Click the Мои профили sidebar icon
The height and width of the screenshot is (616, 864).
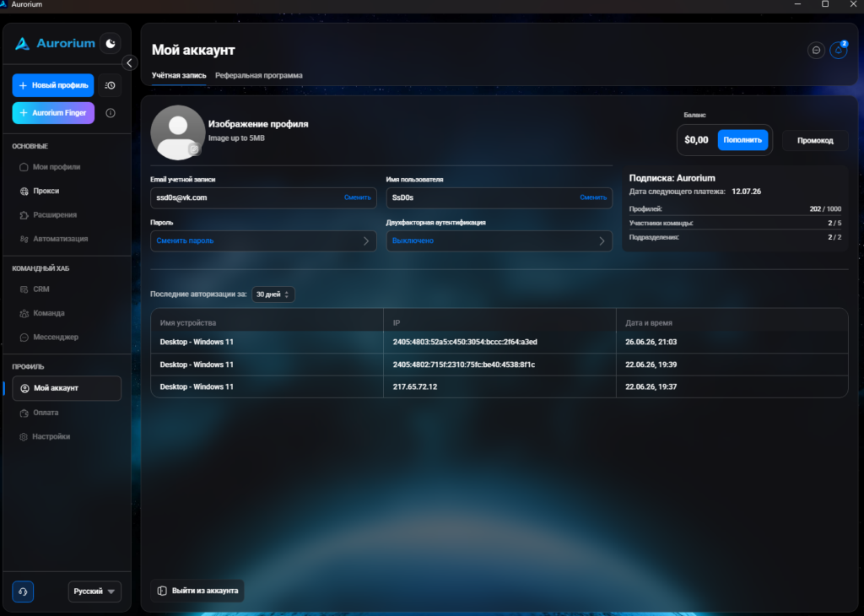[x=24, y=167]
